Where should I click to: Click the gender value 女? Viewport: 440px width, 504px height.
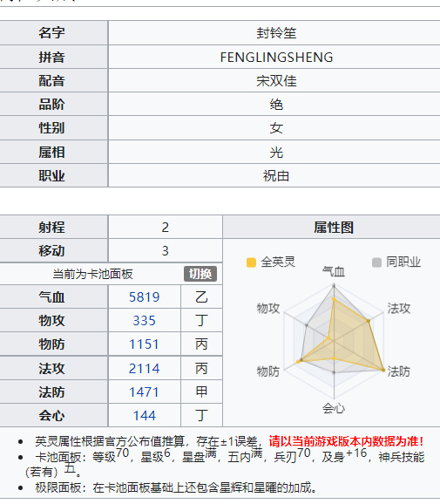(x=276, y=128)
